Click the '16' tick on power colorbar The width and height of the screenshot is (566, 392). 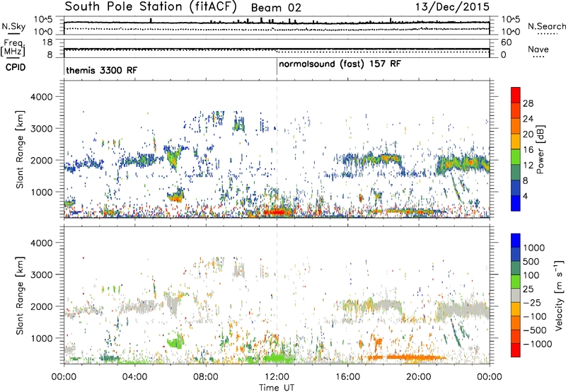[528, 149]
